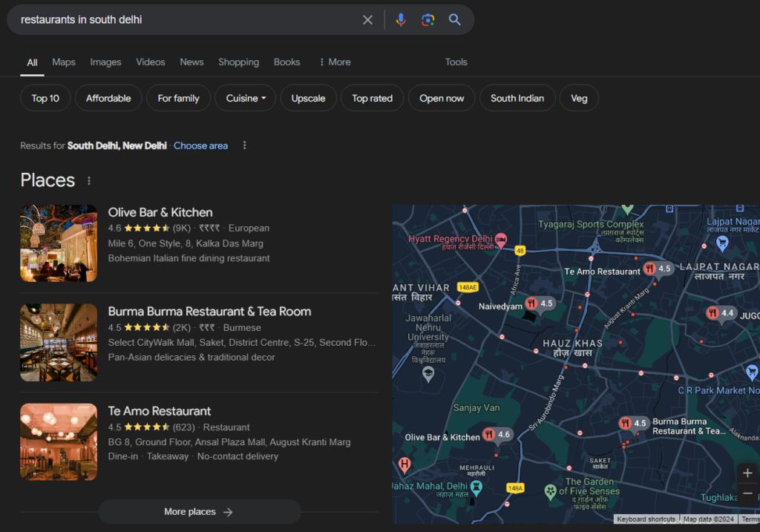This screenshot has width=760, height=532.
Task: Apply the Open now filter chip
Action: (x=442, y=99)
